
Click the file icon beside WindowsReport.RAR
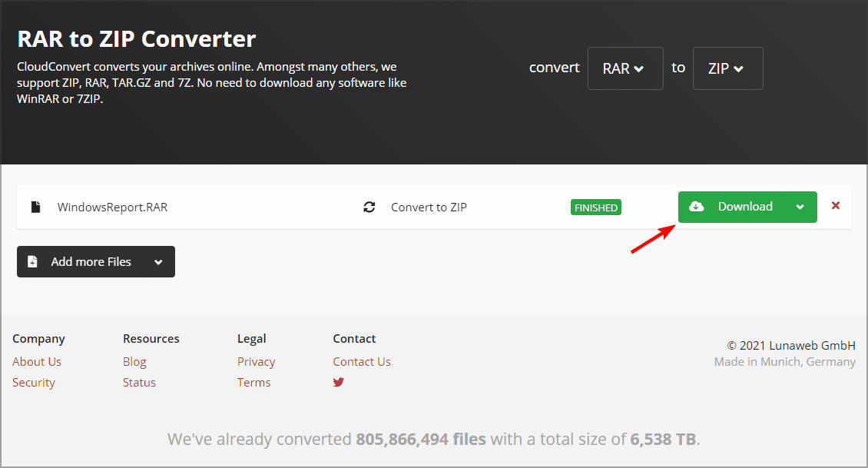35,207
